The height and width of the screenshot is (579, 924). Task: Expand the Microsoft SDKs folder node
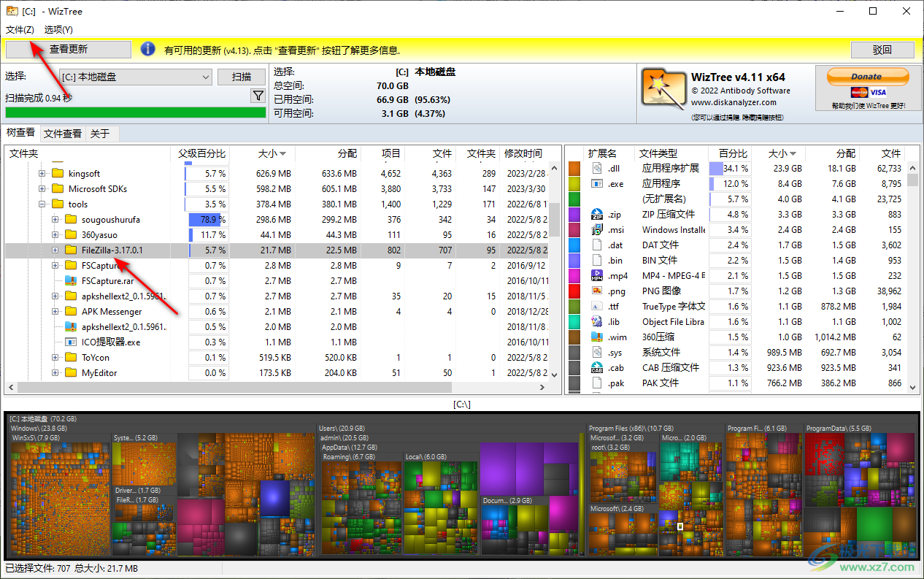(42, 189)
